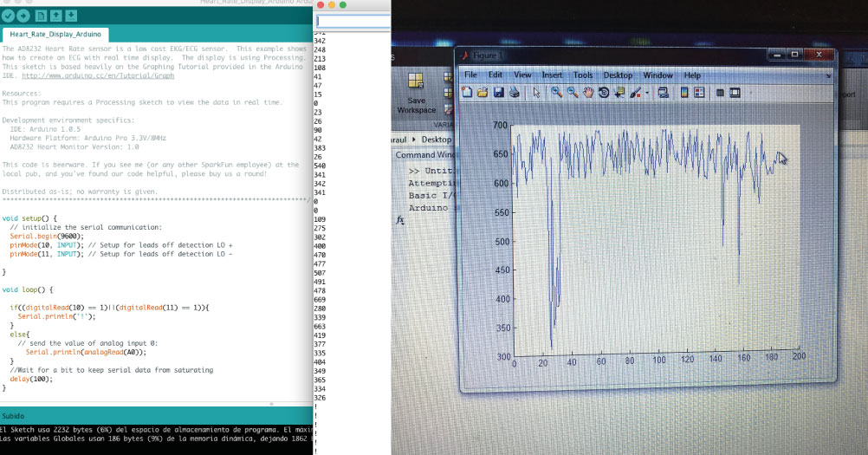Screen dimensions: 868x455
Task: Select the Rotate 3D tool
Action: coord(604,93)
